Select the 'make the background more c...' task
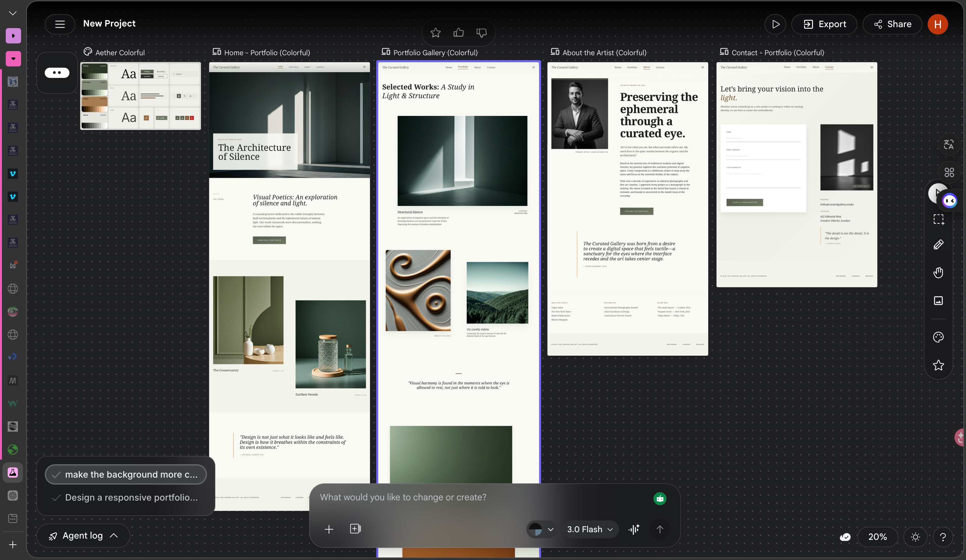 coord(126,474)
